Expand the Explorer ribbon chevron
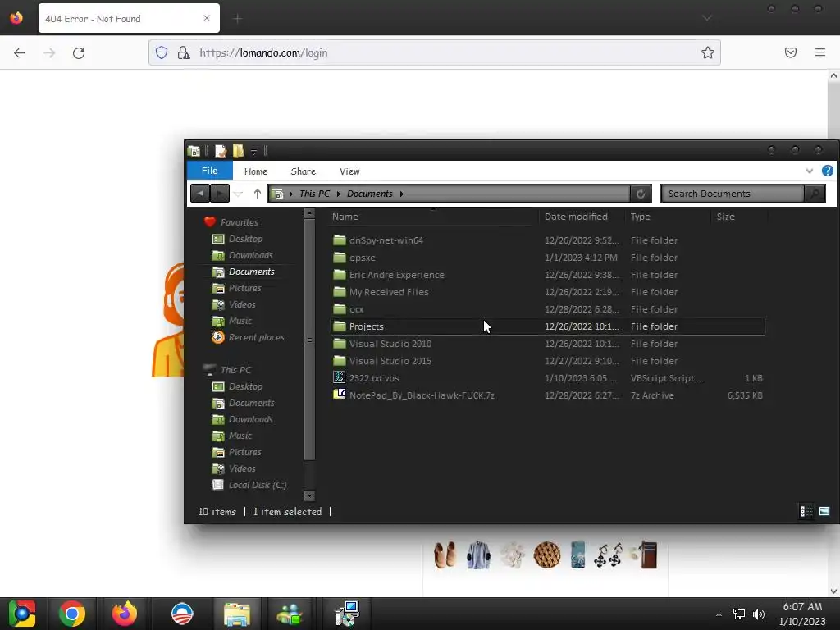 pos(809,171)
